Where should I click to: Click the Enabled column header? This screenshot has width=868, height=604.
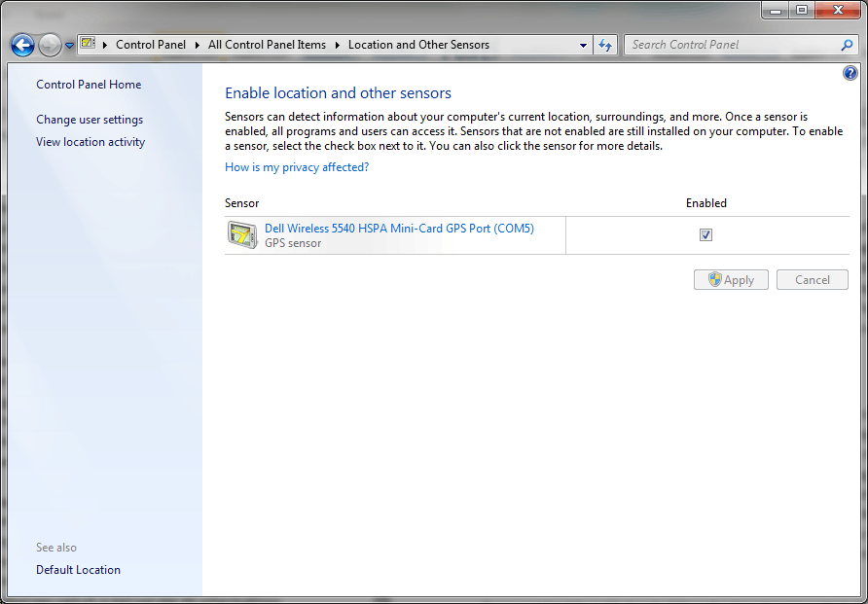click(x=705, y=203)
